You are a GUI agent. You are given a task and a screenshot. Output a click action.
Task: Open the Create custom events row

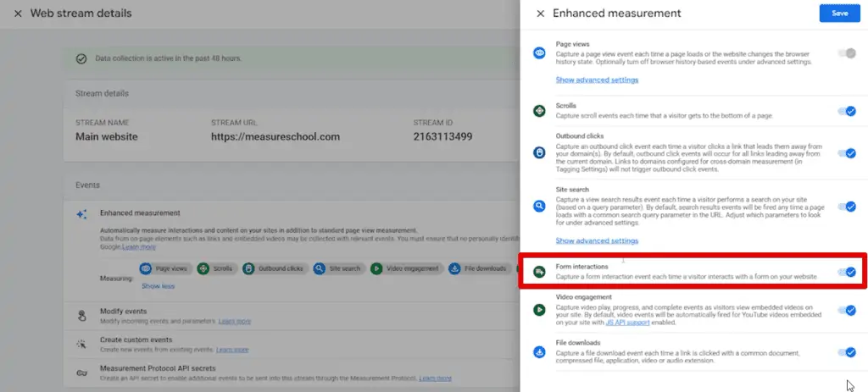point(292,345)
